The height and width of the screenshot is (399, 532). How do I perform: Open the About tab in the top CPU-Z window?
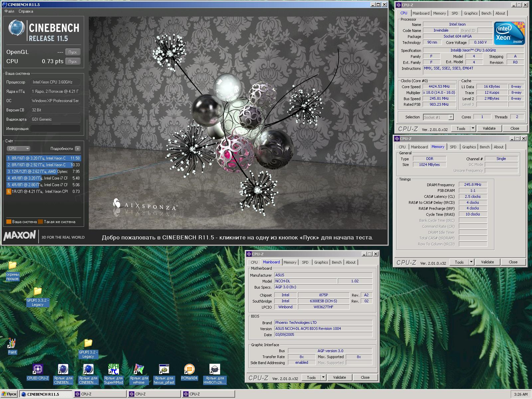500,13
